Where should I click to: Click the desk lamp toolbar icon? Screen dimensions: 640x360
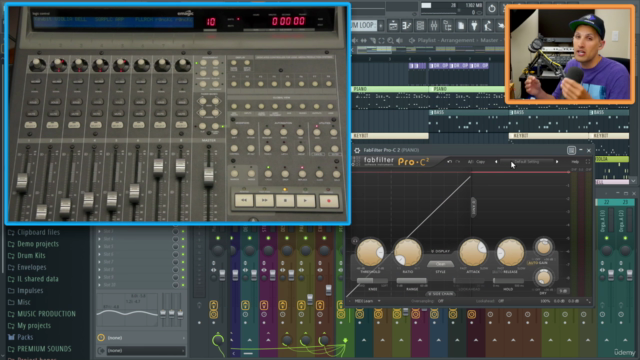[x=488, y=26]
